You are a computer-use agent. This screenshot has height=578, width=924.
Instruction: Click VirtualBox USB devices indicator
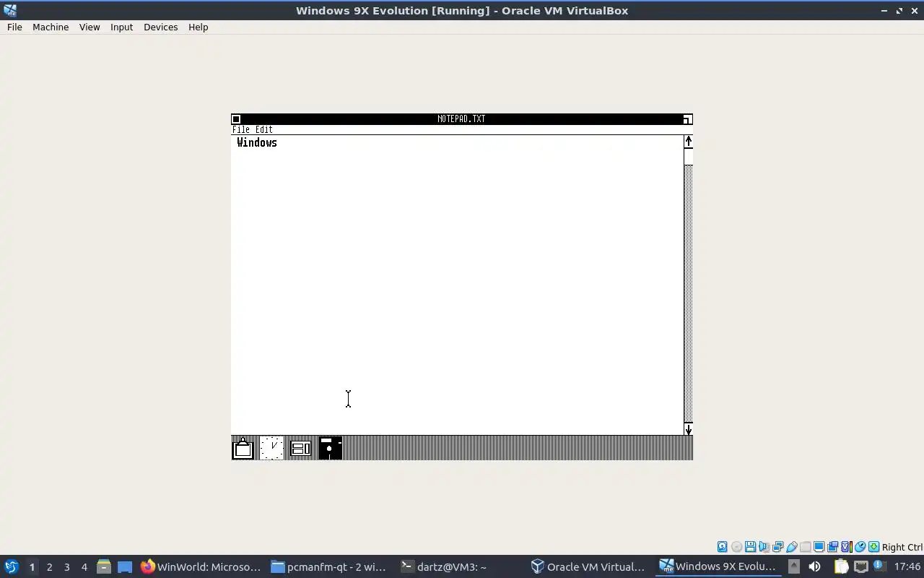click(791, 547)
